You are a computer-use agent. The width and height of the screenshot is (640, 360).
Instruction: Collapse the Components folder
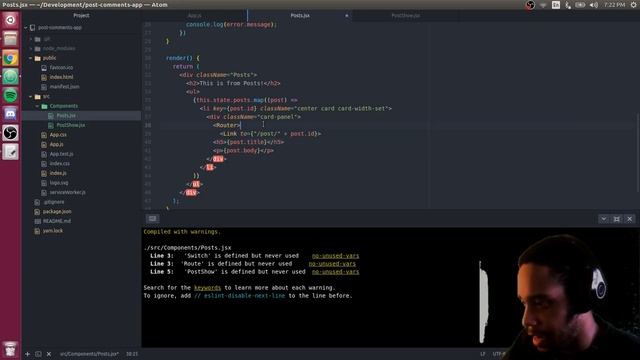tap(38, 106)
